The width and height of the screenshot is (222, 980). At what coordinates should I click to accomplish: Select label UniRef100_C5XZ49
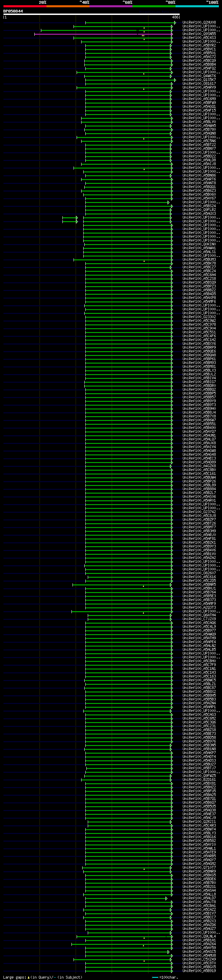pos(199,959)
